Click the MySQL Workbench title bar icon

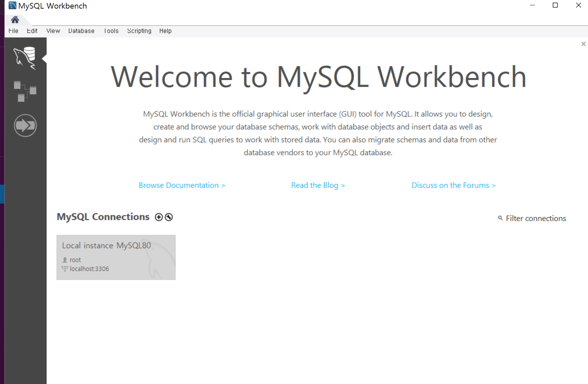(x=13, y=6)
